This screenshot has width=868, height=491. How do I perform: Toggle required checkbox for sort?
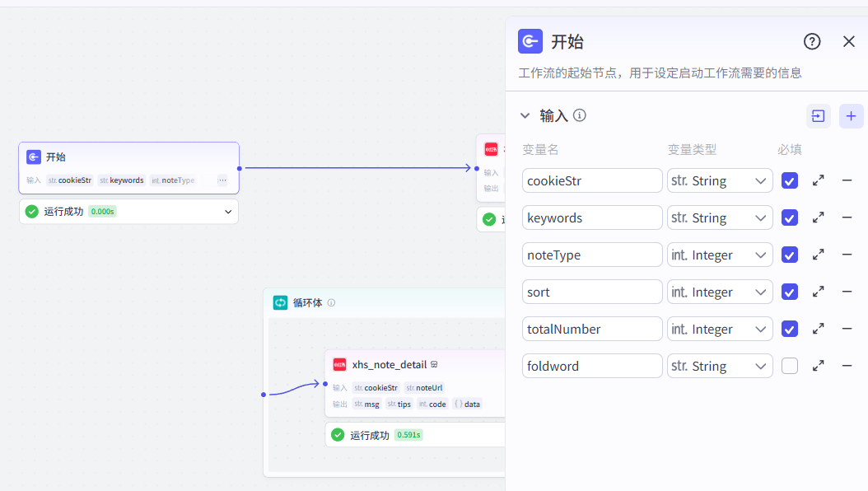click(790, 292)
